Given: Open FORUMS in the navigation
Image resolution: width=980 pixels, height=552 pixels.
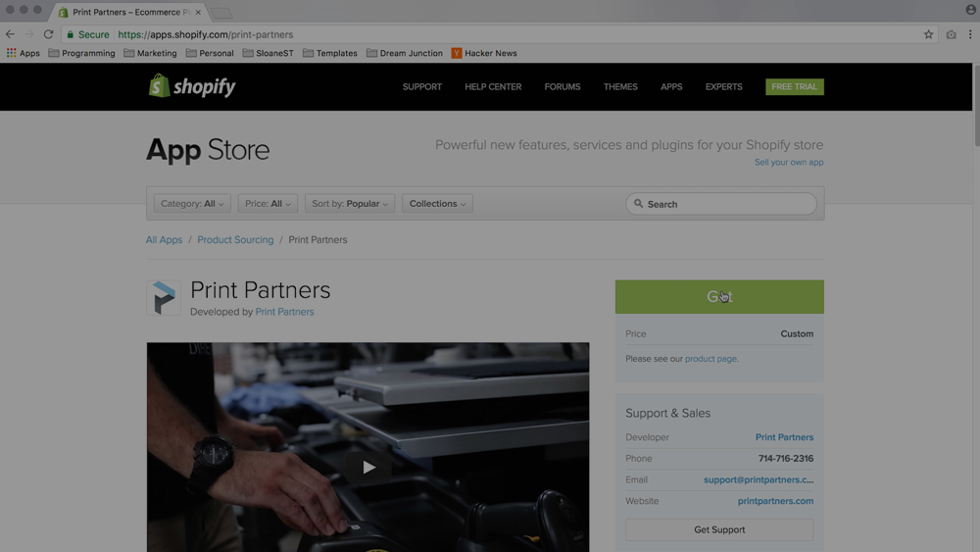Looking at the screenshot, I should (563, 87).
